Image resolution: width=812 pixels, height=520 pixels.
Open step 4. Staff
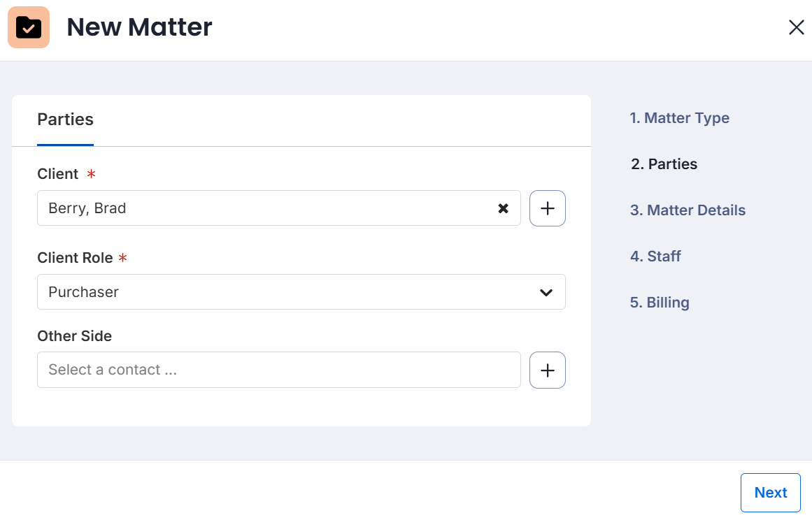655,257
